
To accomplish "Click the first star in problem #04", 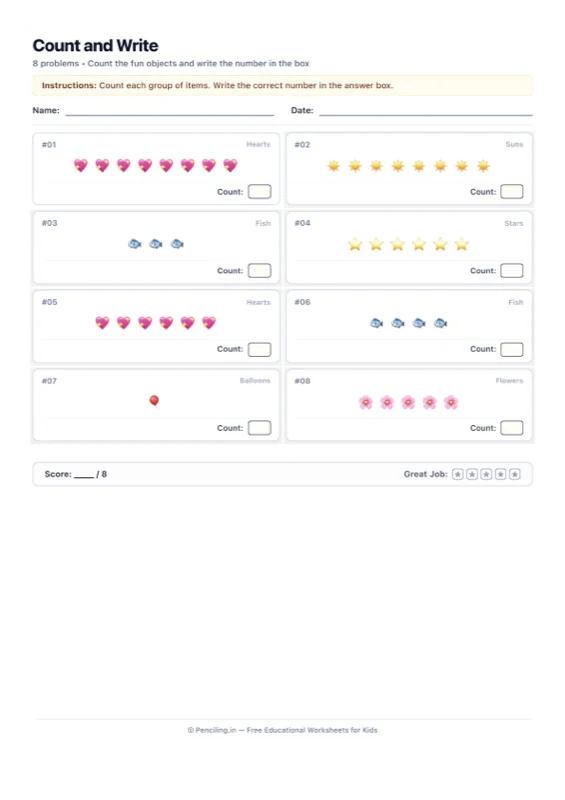I will pos(355,244).
